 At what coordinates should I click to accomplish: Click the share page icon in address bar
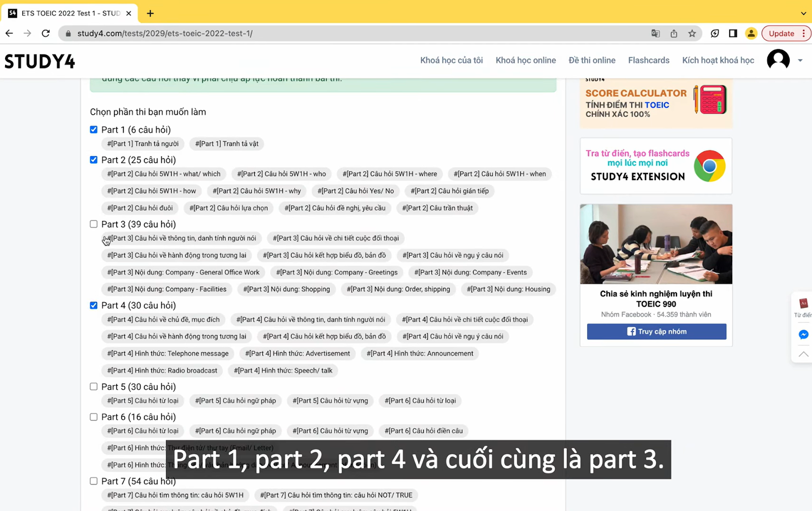tap(674, 33)
